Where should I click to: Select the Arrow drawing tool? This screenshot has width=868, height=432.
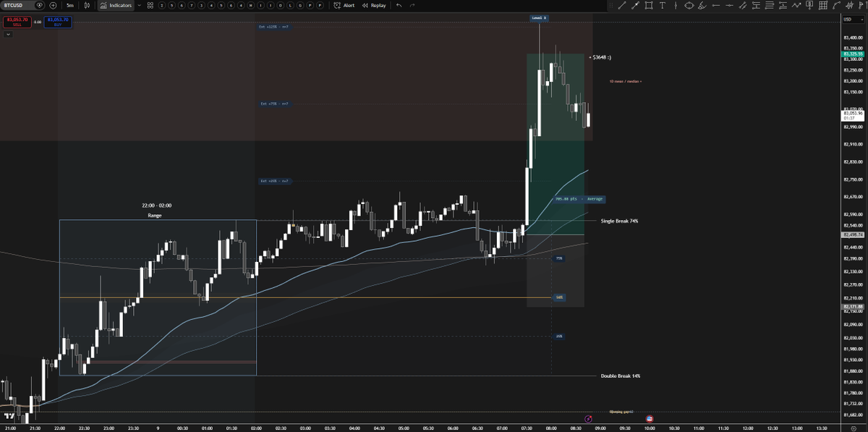[635, 5]
